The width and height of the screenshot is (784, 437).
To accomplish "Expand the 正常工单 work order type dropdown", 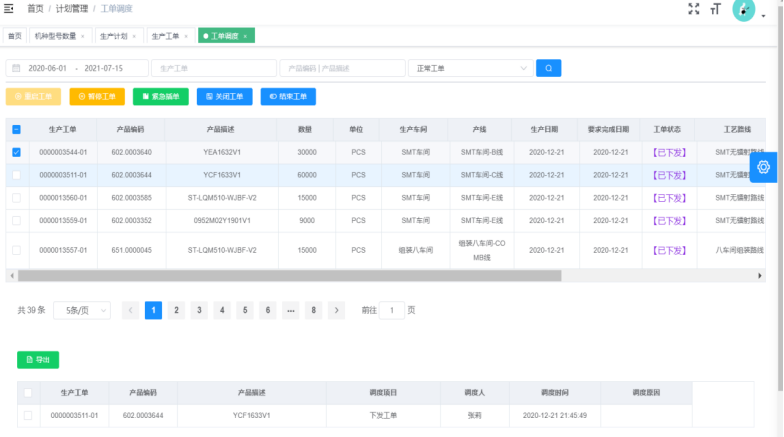I will point(470,68).
